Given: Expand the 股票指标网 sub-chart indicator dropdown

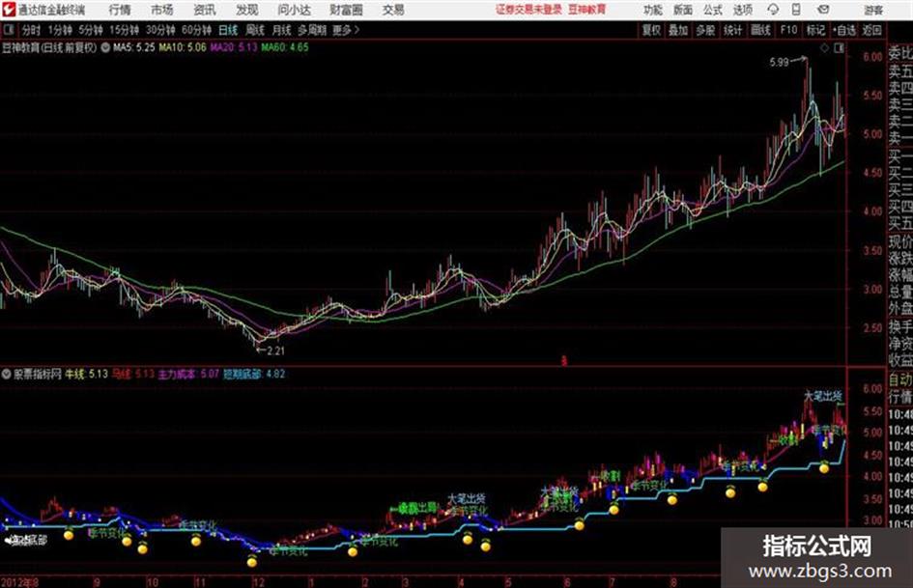Looking at the screenshot, I should (6, 375).
